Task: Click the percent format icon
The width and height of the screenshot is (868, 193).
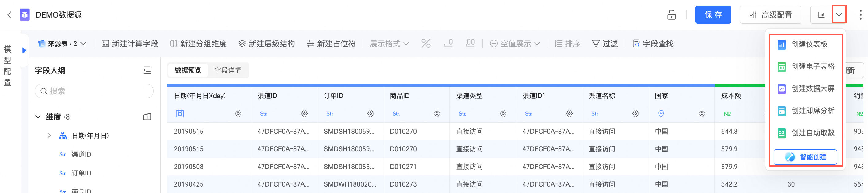Action: coord(426,44)
